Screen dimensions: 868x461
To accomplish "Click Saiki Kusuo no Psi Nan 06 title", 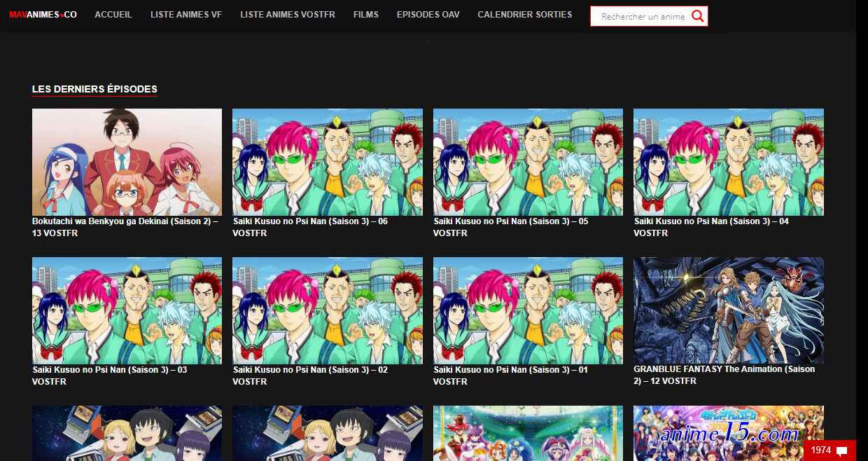I will click(x=310, y=227).
